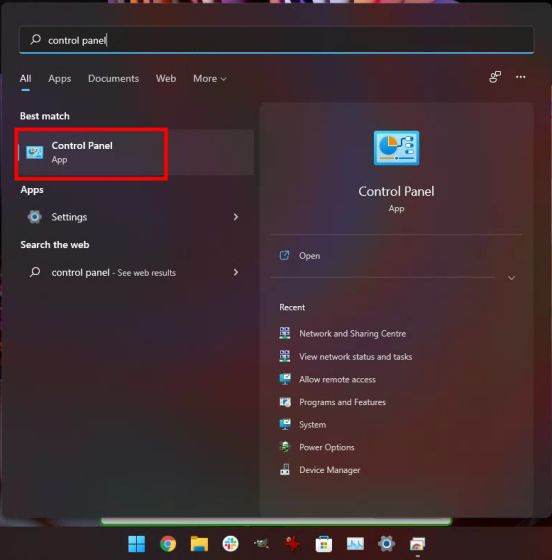
Task: Click the magnifier icon in search box
Action: [35, 40]
